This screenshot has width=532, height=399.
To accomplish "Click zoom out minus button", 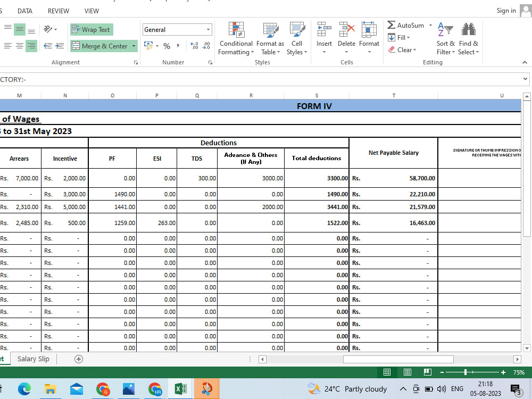I will (x=442, y=372).
